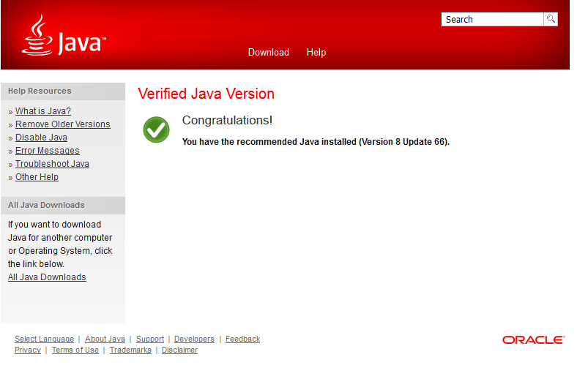
Task: Follow the All Java Downloads link
Action: tap(47, 277)
